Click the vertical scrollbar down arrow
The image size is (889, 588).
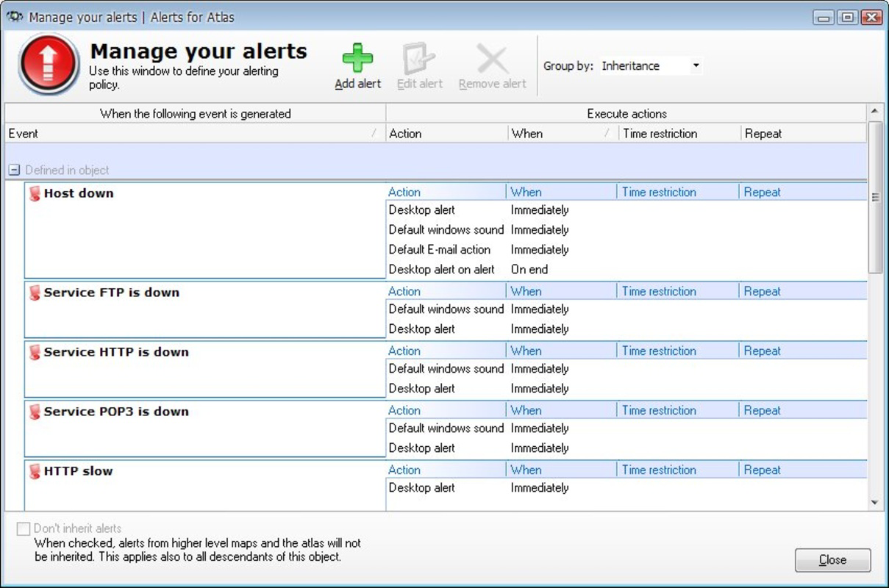point(875,503)
